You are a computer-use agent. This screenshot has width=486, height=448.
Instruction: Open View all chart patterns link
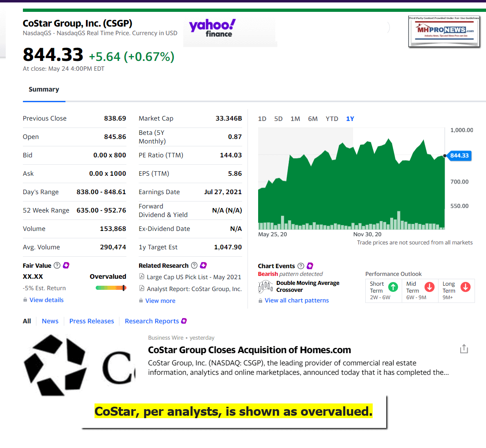click(297, 300)
